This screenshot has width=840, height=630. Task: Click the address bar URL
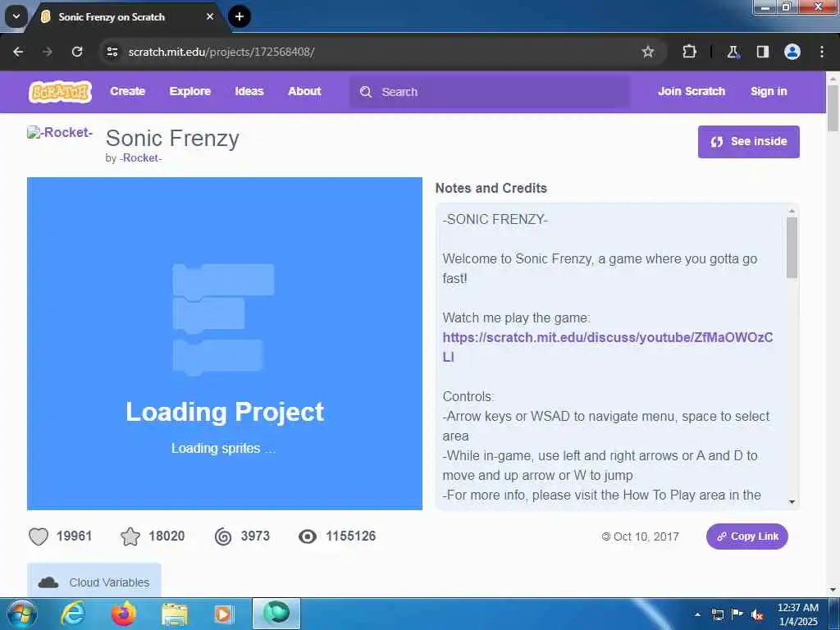pos(221,52)
